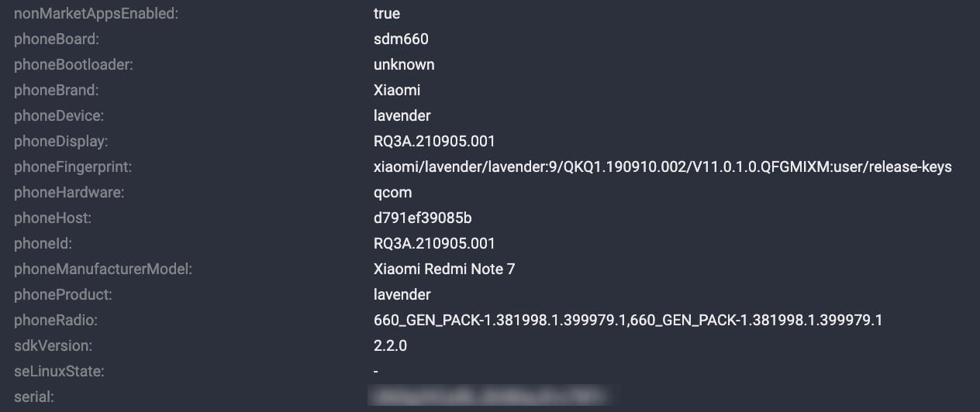Screen dimensions: 980x412
Task: Click the phoneManufacturerModel label
Action: tap(103, 269)
